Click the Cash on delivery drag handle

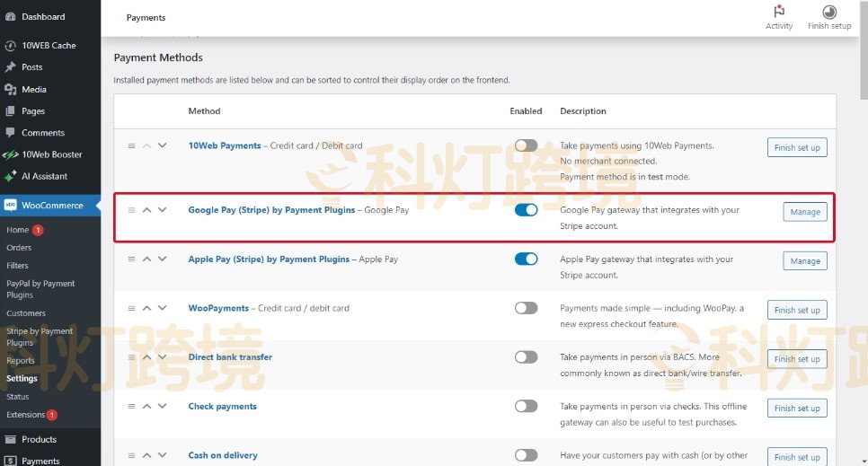click(x=131, y=455)
